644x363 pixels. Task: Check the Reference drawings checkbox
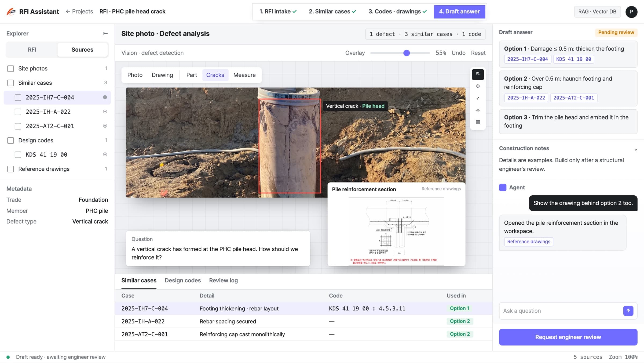[x=10, y=169]
